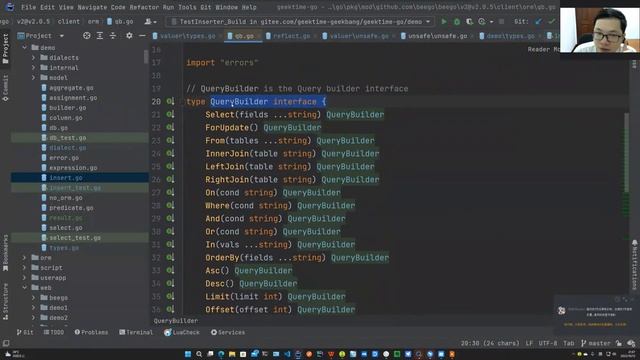Switch to the valuer\types.go editor tab

(x=184, y=36)
